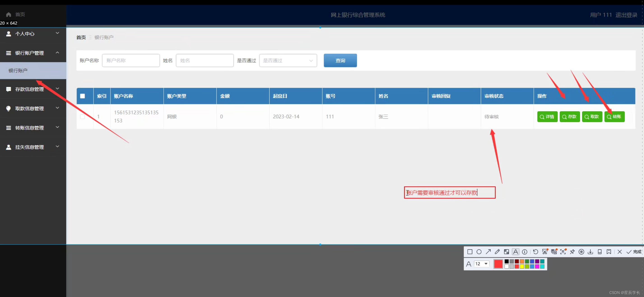Image resolution: width=644 pixels, height=297 pixels.
Task: Select the numbered marker tool
Action: point(525,252)
